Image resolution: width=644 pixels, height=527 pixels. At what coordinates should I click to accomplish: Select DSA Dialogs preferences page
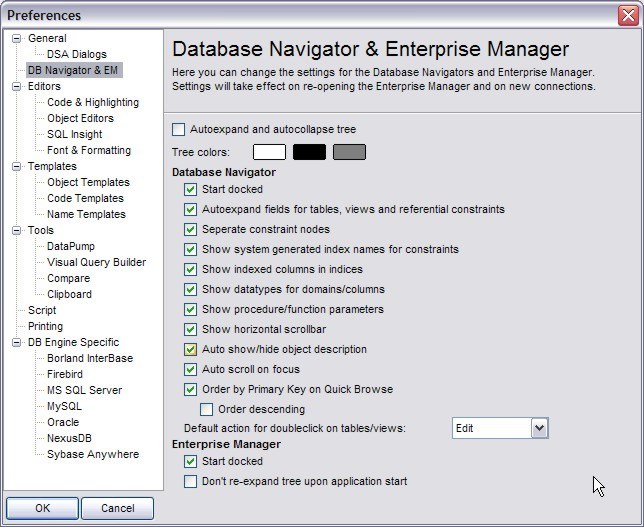pyautogui.click(x=77, y=54)
